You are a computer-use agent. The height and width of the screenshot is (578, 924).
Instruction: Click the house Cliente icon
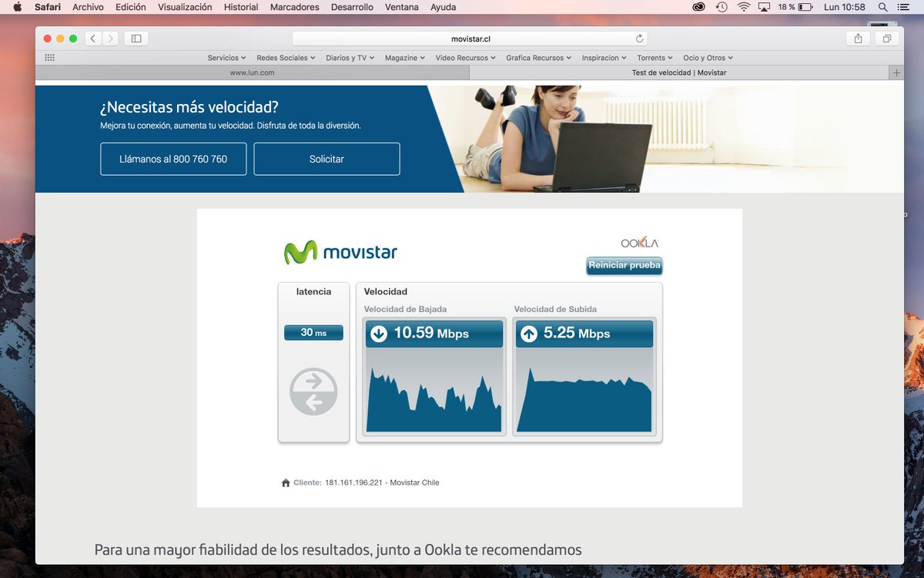286,482
